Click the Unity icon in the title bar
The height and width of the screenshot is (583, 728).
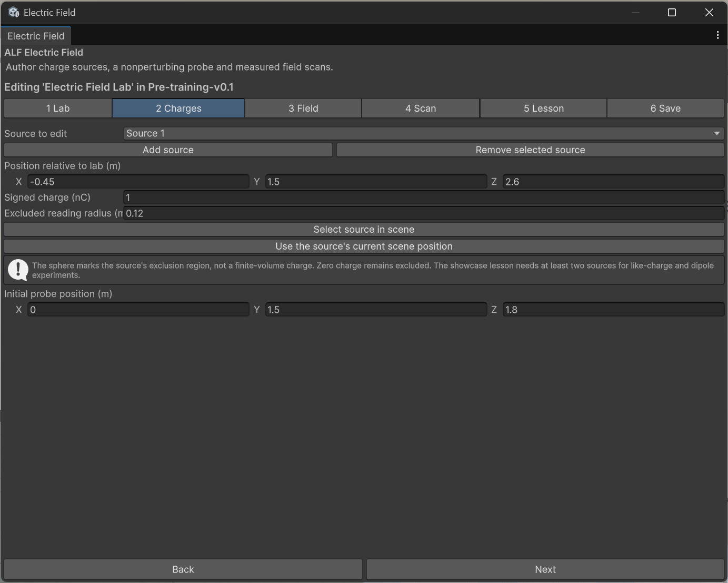coord(14,12)
